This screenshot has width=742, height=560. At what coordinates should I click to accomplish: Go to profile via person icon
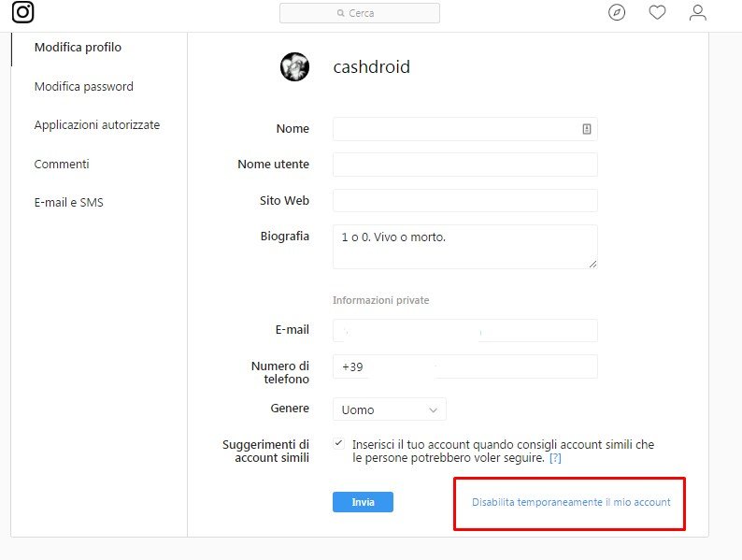[697, 13]
